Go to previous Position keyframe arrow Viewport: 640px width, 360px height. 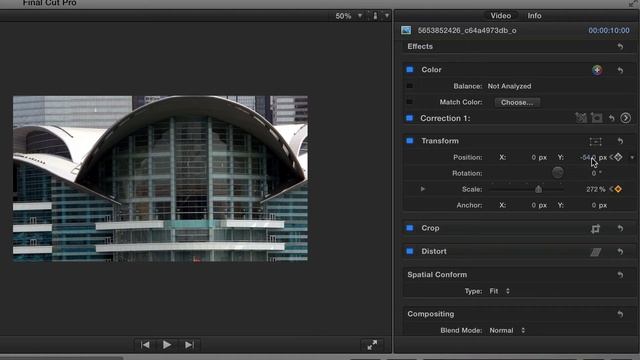click(x=611, y=157)
